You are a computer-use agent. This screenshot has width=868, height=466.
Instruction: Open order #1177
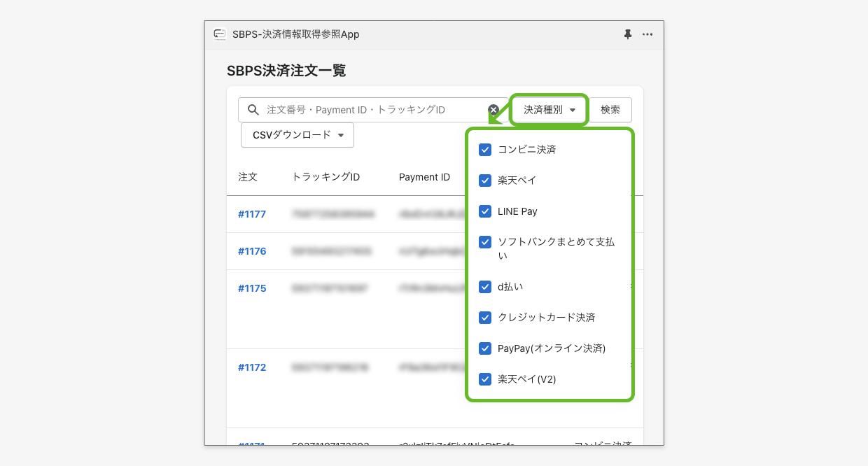click(x=252, y=214)
